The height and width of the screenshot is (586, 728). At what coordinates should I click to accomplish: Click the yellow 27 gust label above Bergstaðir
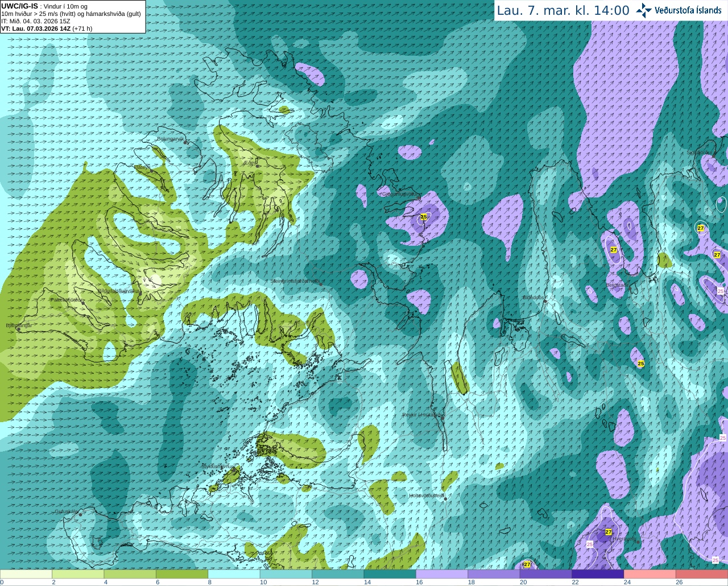point(614,250)
